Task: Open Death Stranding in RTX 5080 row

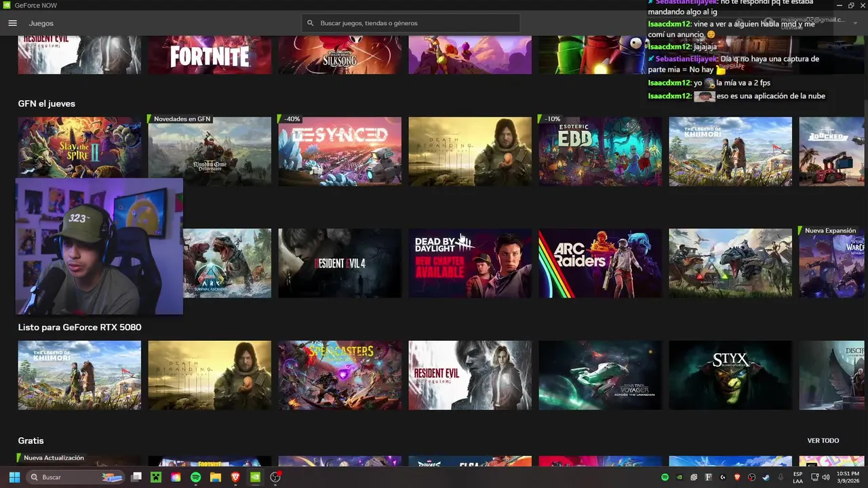Action: click(210, 375)
